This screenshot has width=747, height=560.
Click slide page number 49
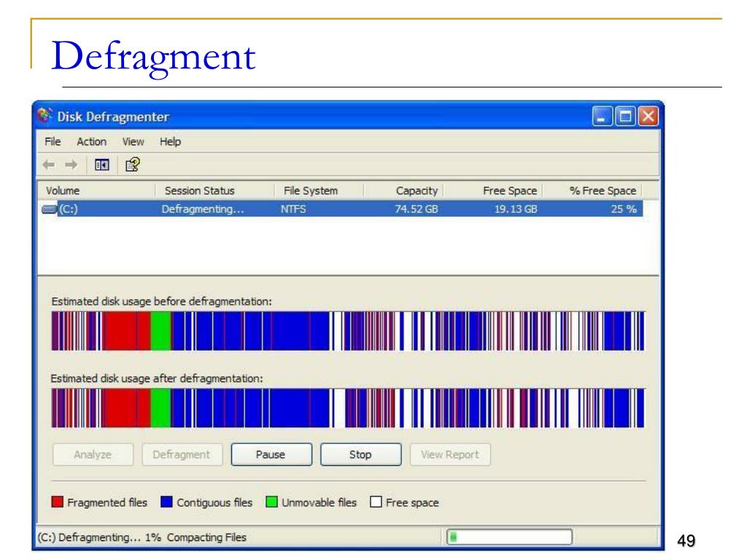(x=686, y=541)
